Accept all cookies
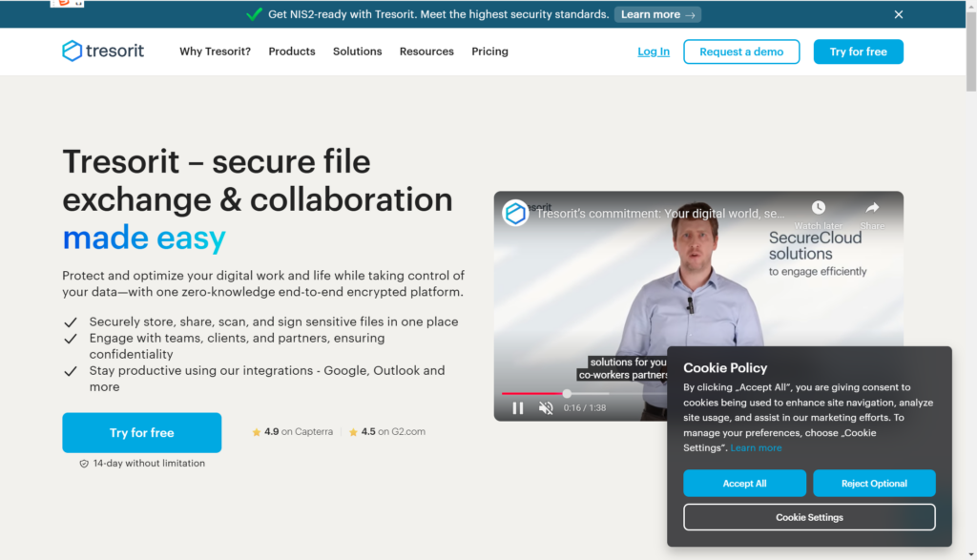977x560 pixels. [x=744, y=484]
